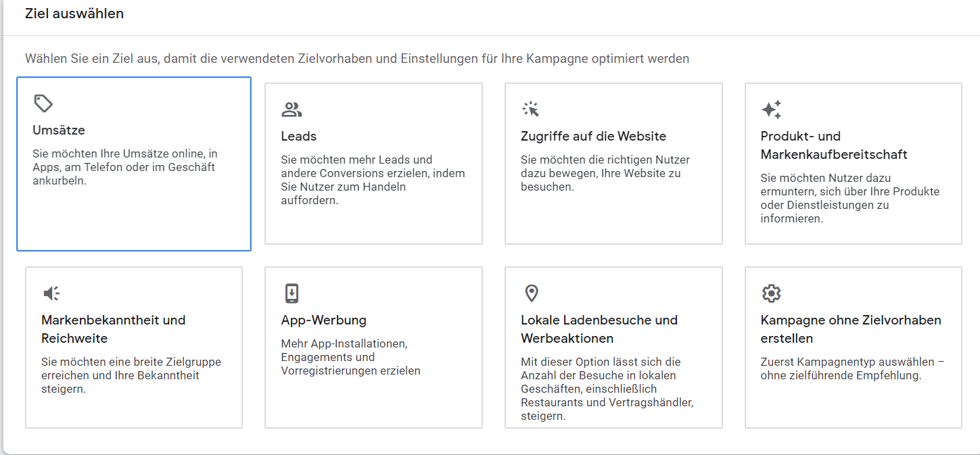Select the App-Werbung goal title
The height and width of the screenshot is (455, 980).
(324, 320)
